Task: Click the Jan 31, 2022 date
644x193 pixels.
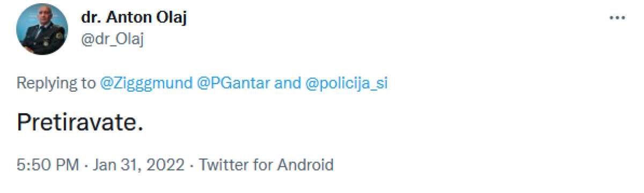Action: click(x=138, y=165)
